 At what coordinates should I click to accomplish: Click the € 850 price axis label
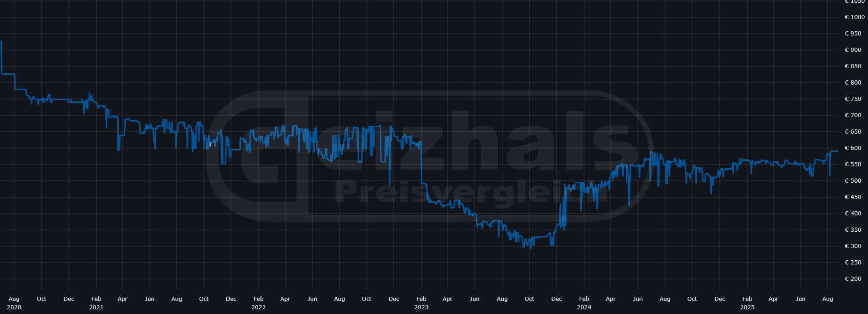coord(853,66)
